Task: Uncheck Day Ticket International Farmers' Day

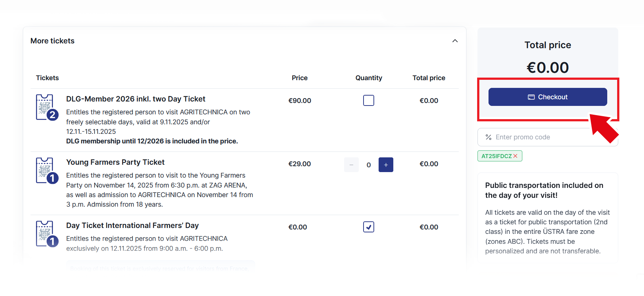Action: [368, 227]
